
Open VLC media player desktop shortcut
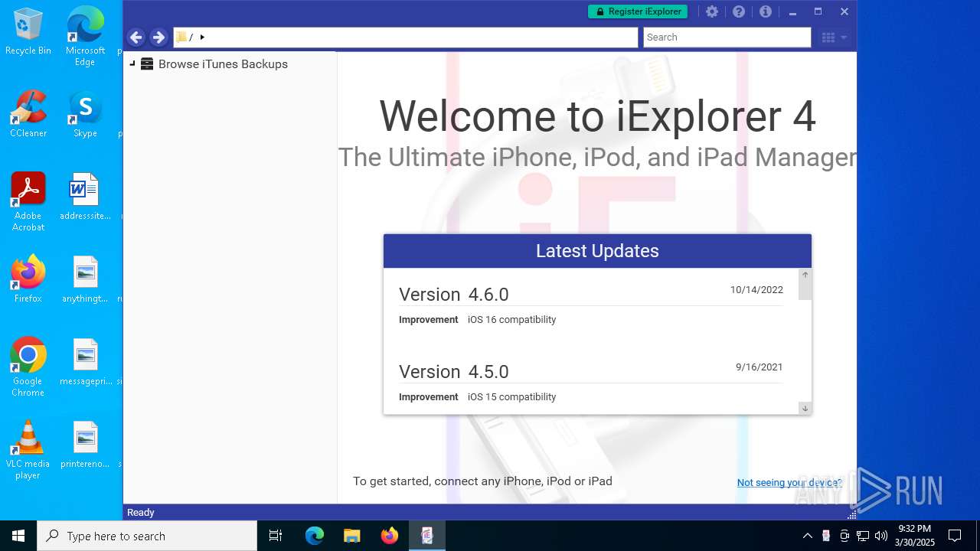pos(28,450)
